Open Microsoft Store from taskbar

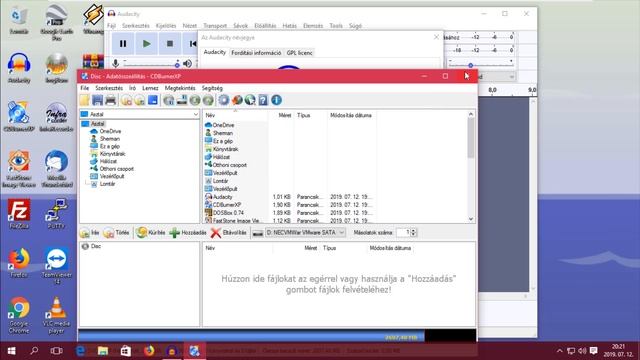click(126, 351)
